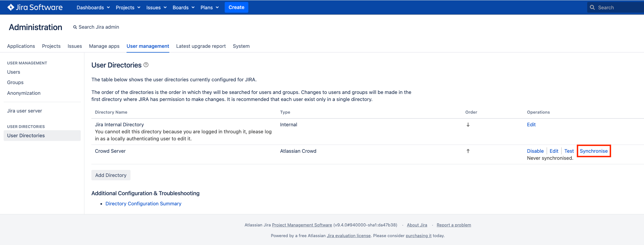The width and height of the screenshot is (644, 245).
Task: Click the blue Create button
Action: 236,7
